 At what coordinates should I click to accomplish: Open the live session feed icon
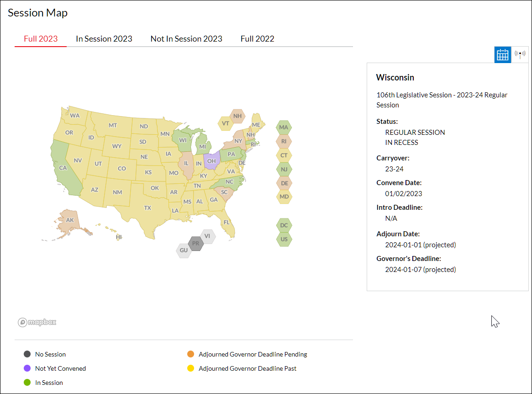[x=520, y=54]
